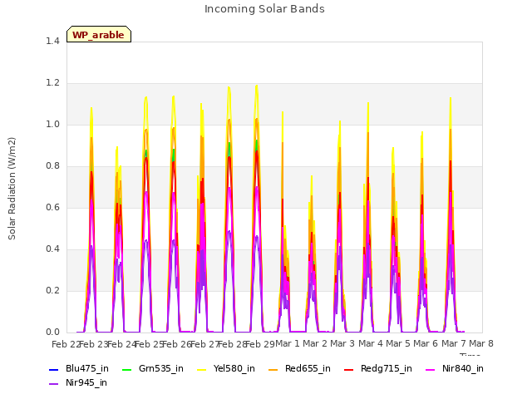Image resolution: width=532 pixels, height=399 pixels.
Task: Click the Feb 29 yellow peak near 1.2
Action: (257, 86)
